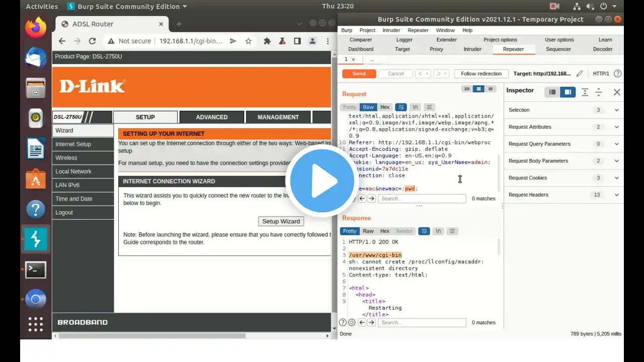
Task: Reload the router page in browser
Action: coord(92,41)
